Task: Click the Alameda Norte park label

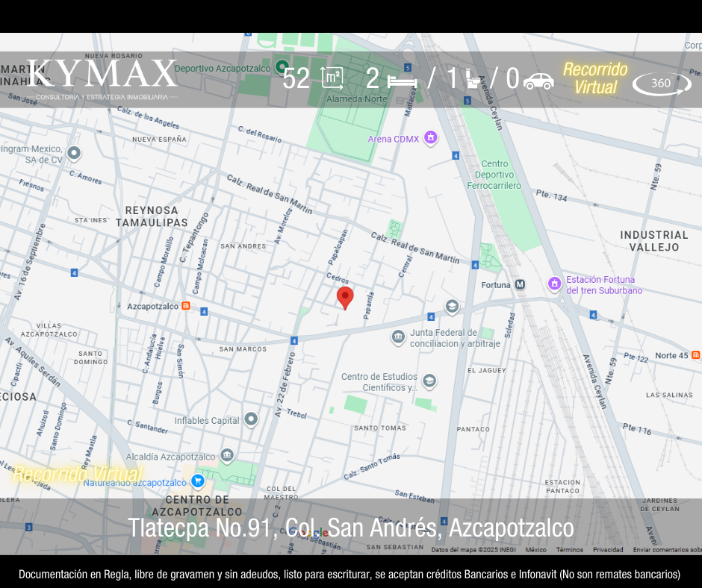Action: [x=357, y=99]
